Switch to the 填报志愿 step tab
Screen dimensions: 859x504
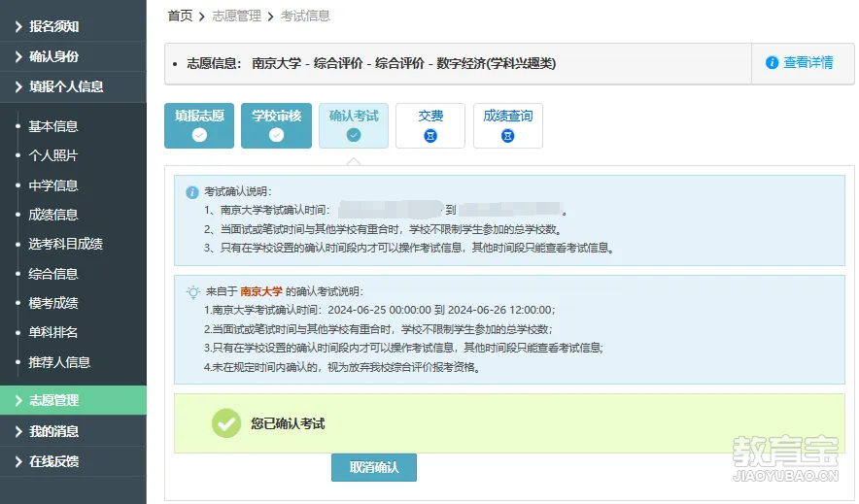point(199,126)
